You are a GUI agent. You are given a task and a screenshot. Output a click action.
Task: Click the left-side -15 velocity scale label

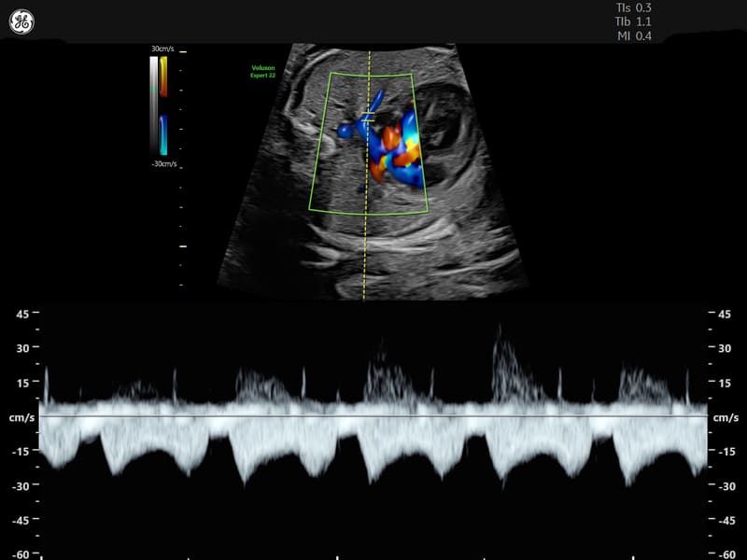tap(21, 452)
